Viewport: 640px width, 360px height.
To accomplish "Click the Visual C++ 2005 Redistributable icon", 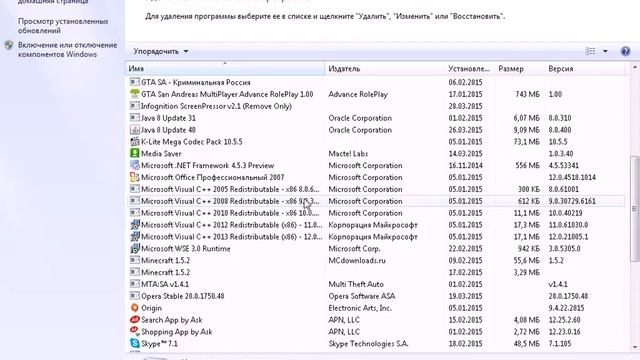I will 135,189.
